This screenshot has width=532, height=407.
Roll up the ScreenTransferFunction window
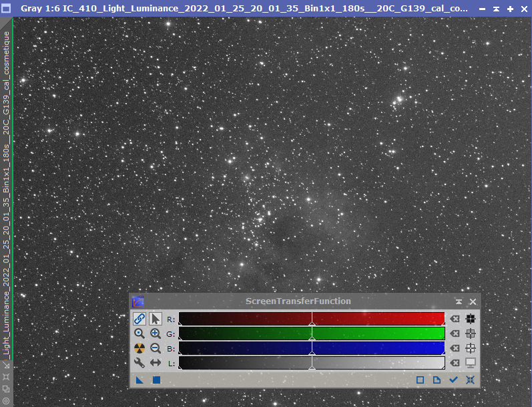point(459,301)
